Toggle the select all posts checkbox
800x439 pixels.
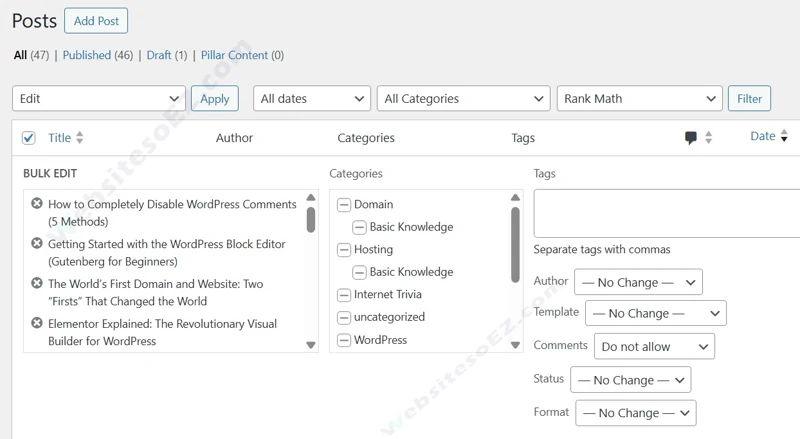pyautogui.click(x=28, y=138)
